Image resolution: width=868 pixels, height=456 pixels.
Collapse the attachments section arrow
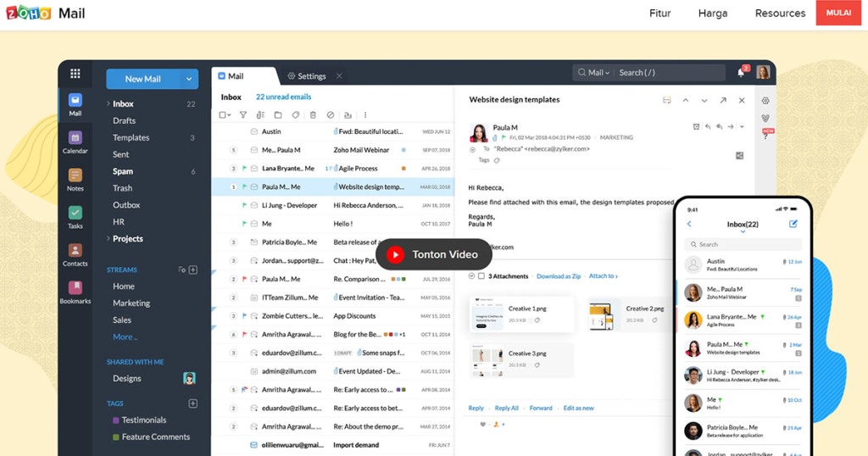pyautogui.click(x=471, y=275)
